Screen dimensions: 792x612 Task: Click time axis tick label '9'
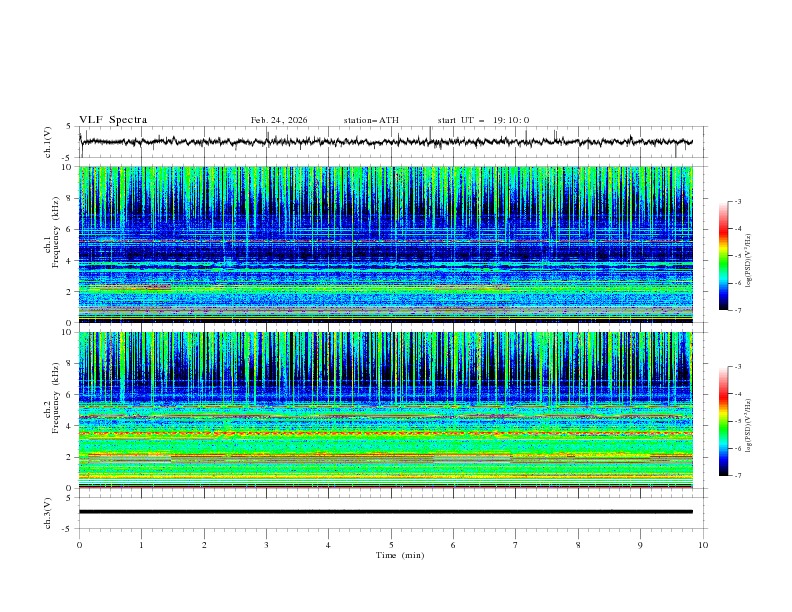[x=640, y=545]
